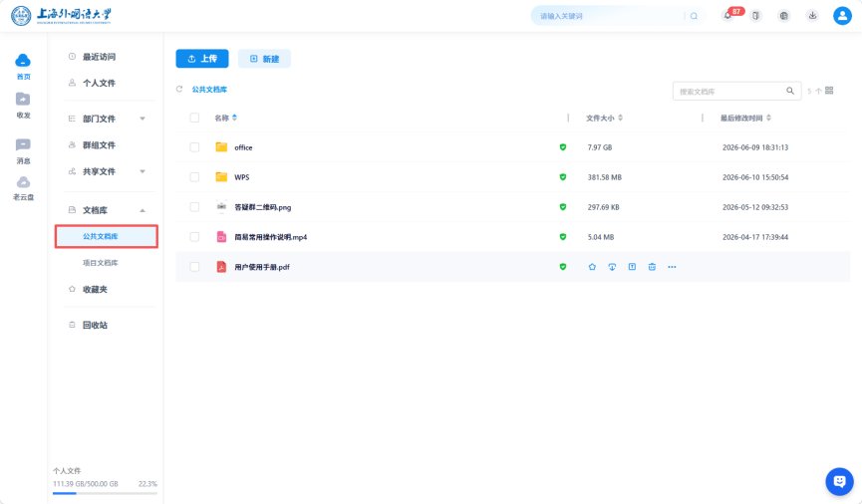
Task: Sort by 名称 column arrows
Action: (x=235, y=118)
